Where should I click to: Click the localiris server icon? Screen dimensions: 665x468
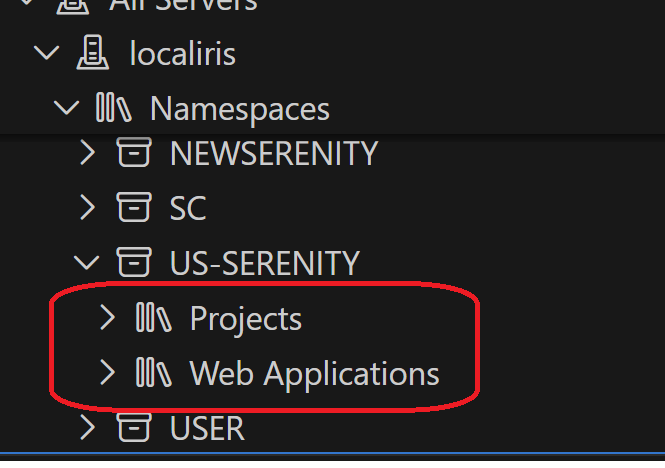point(93,52)
